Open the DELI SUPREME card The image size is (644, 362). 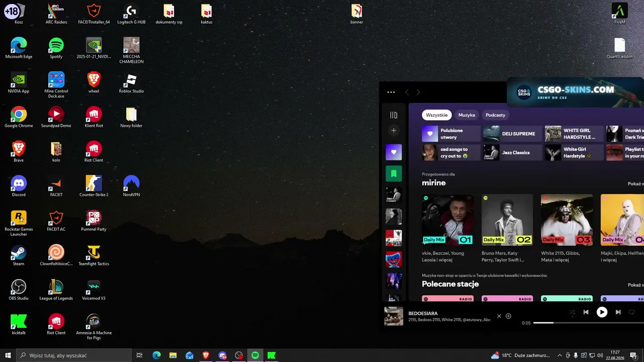coord(513,134)
